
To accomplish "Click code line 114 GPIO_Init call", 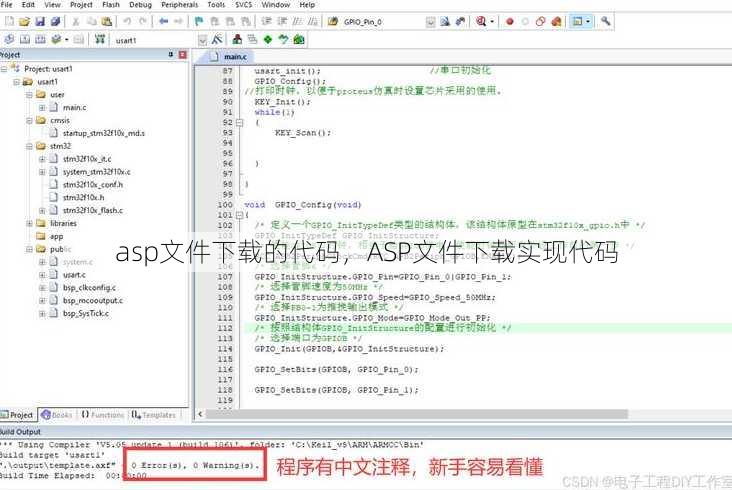I will click(349, 349).
